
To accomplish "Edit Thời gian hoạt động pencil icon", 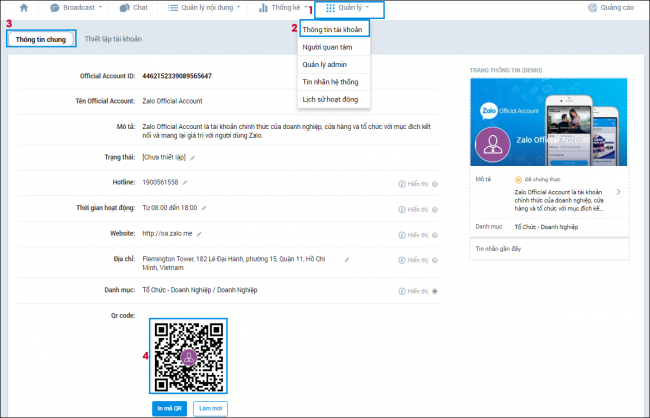I will click(x=204, y=208).
